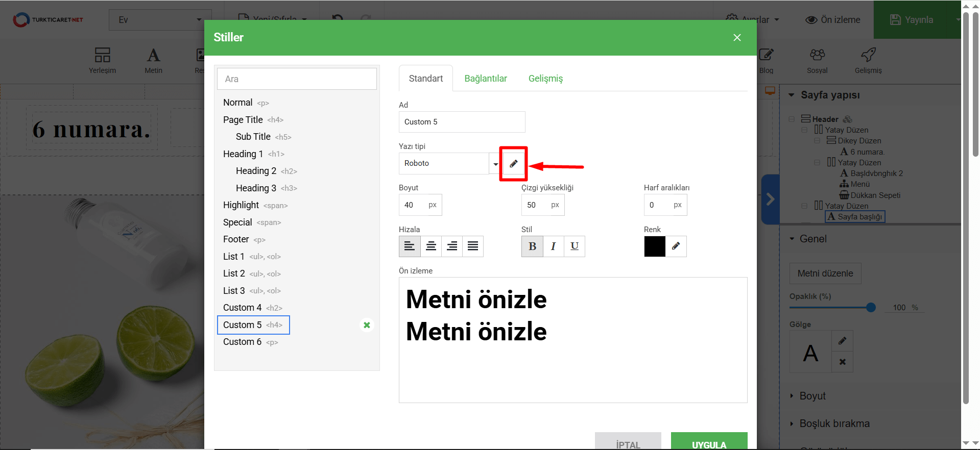The height and width of the screenshot is (450, 980).
Task: Remove shadow with the X icon
Action: [x=842, y=362]
